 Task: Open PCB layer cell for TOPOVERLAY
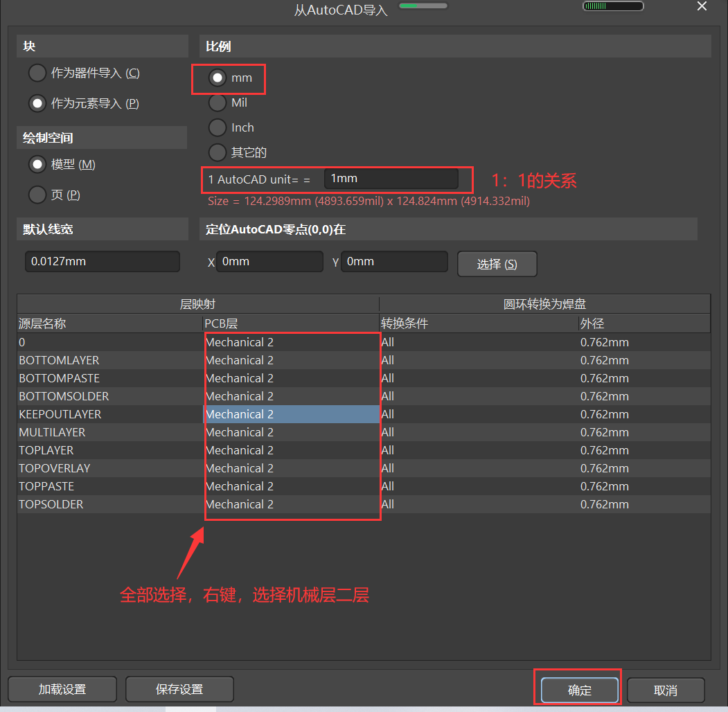pyautogui.click(x=291, y=468)
